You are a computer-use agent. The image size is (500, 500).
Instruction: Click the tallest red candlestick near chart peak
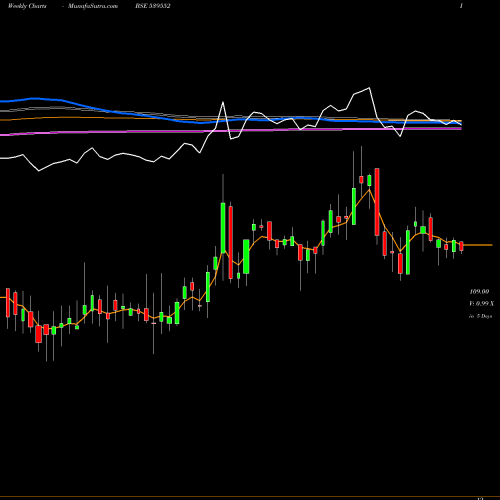[x=377, y=202]
